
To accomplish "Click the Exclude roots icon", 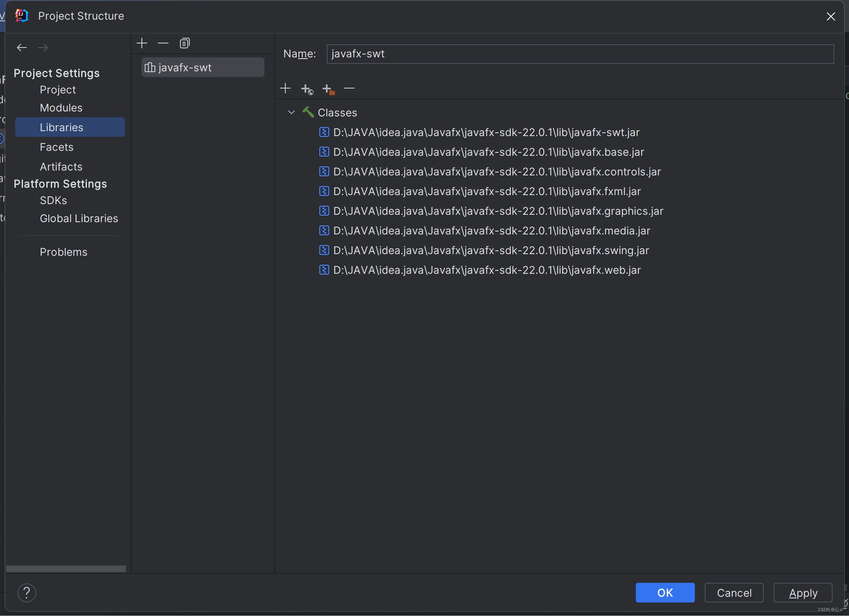I will pyautogui.click(x=328, y=89).
